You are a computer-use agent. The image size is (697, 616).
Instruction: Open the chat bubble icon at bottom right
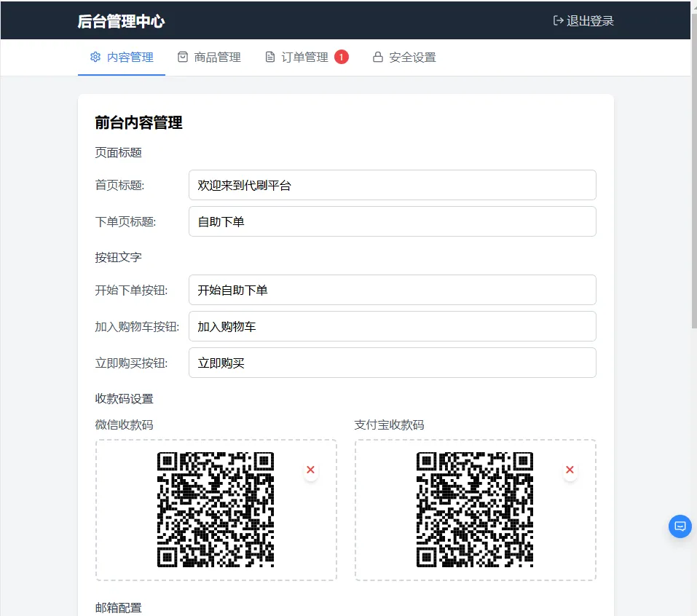click(680, 526)
